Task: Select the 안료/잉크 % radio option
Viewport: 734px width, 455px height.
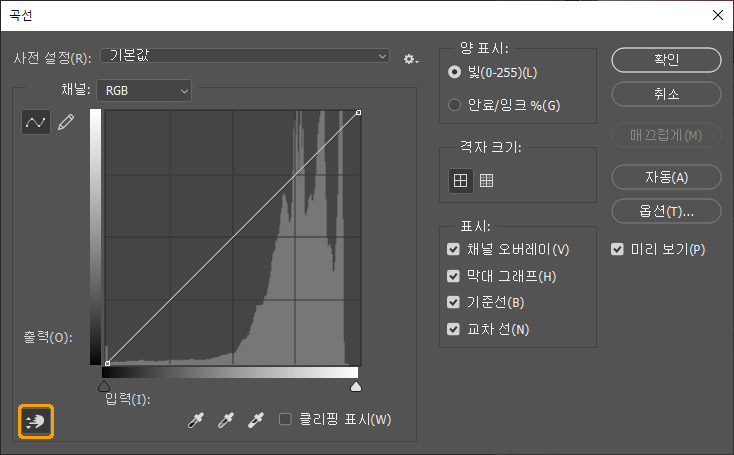Action: [x=454, y=105]
